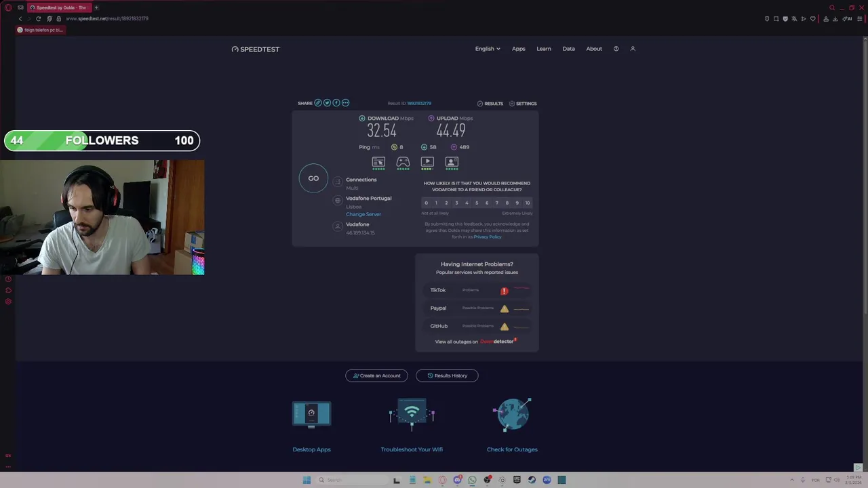
Task: Open the Opera menu button
Action: (x=8, y=7)
